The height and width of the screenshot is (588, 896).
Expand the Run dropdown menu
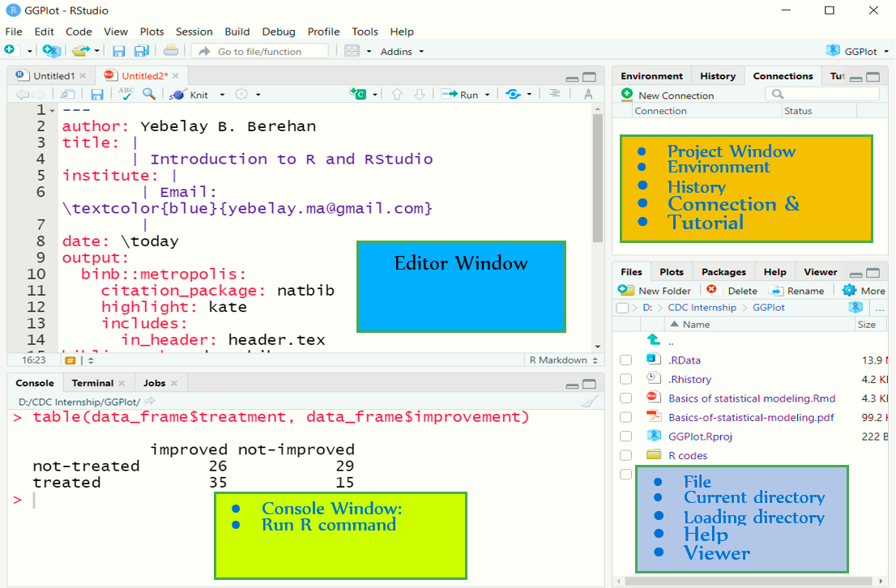click(487, 94)
